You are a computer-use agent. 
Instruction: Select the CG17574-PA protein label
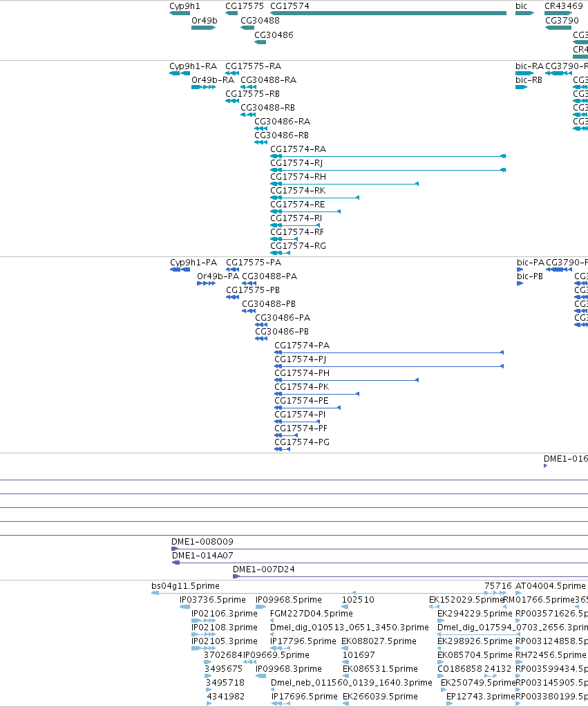click(302, 346)
